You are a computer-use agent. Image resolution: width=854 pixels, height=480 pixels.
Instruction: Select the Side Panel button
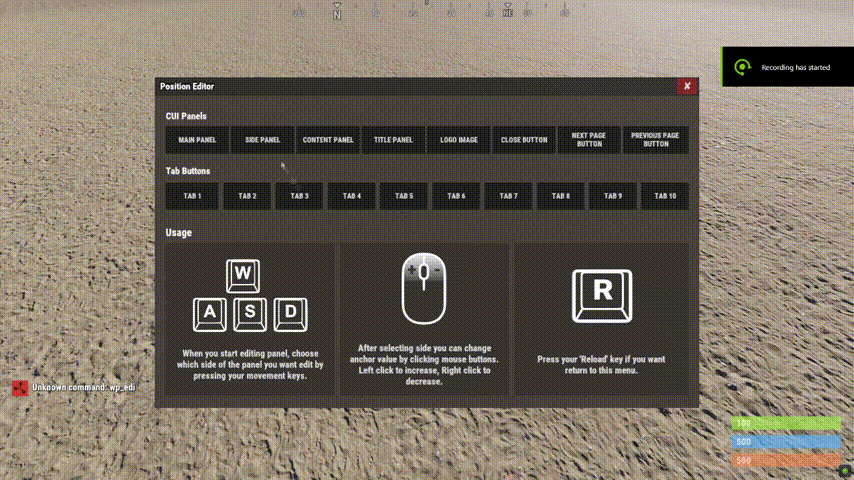263,140
